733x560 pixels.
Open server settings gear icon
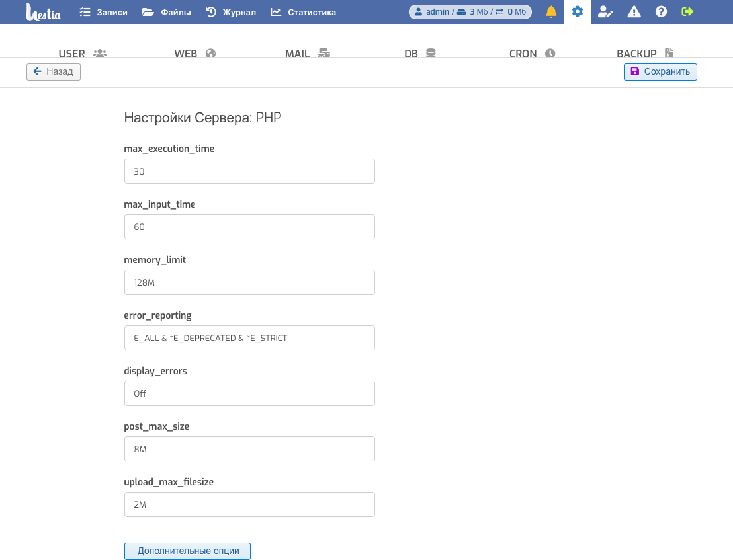point(578,12)
